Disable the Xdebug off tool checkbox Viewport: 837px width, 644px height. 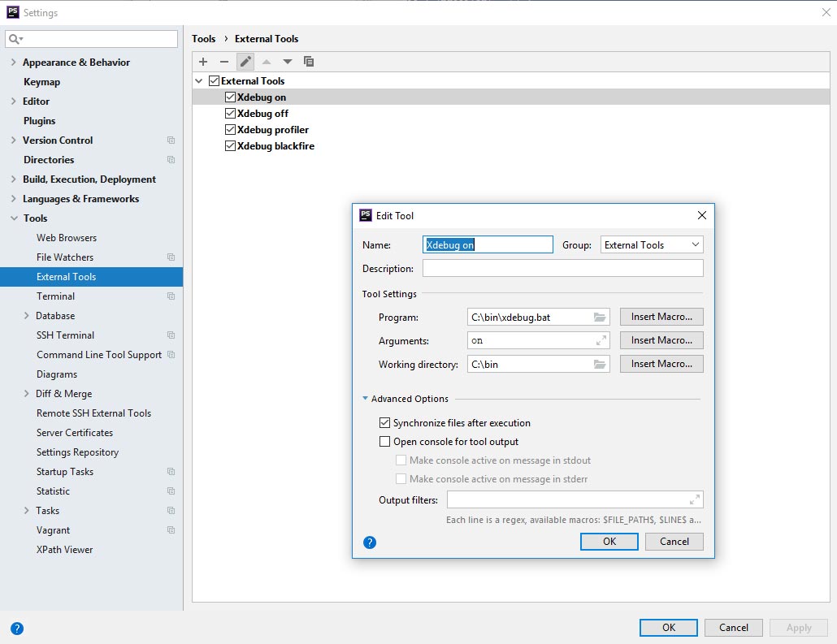pos(230,113)
